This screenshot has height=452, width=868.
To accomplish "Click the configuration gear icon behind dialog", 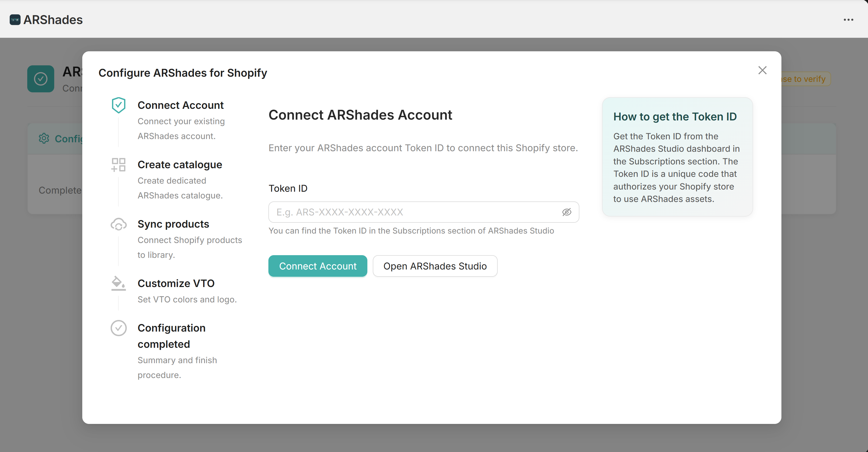I will pos(44,139).
